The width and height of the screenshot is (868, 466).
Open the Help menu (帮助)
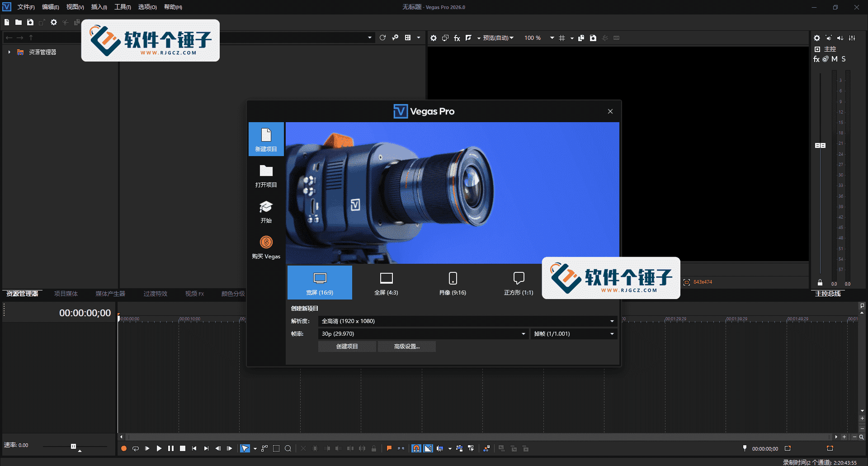point(173,7)
